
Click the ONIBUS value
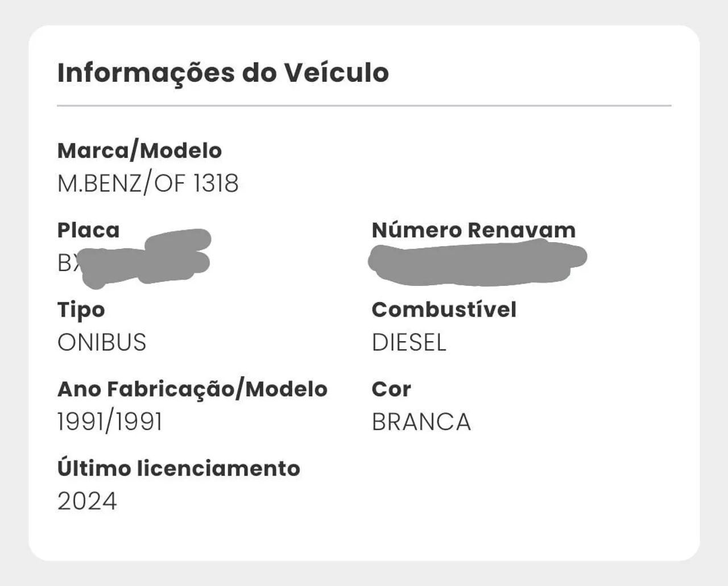click(102, 343)
